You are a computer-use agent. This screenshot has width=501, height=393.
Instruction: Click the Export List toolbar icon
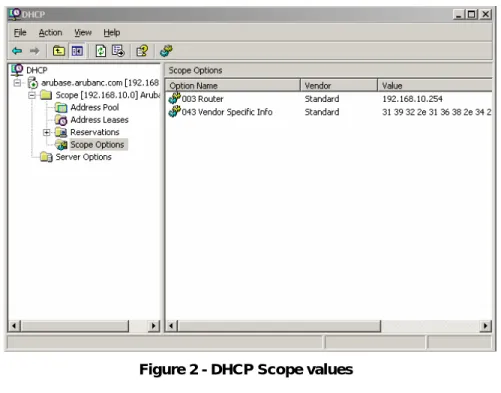[x=118, y=51]
